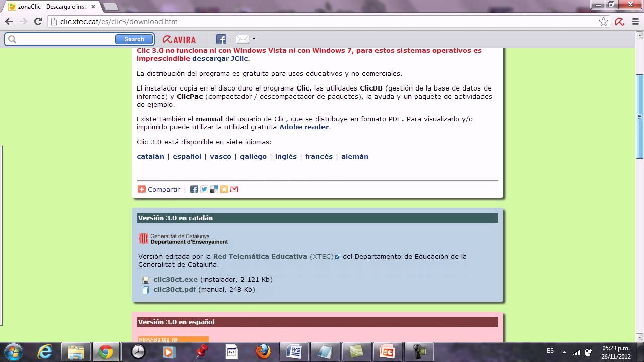Click the page vertical scrollbar thumb

point(640,117)
